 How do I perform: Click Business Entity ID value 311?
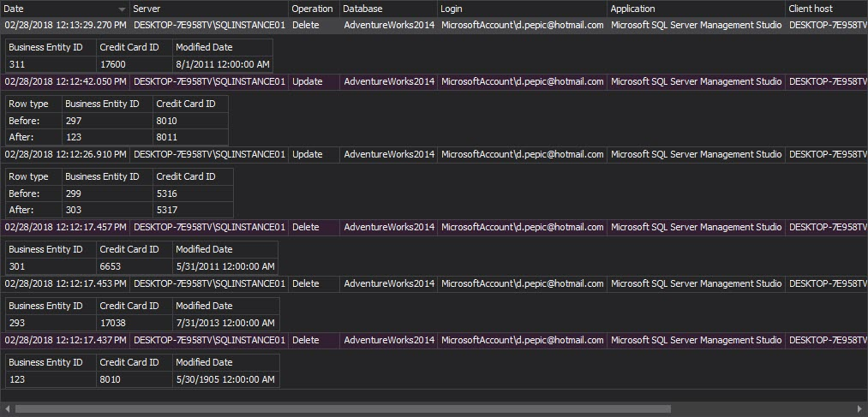pyautogui.click(x=17, y=64)
